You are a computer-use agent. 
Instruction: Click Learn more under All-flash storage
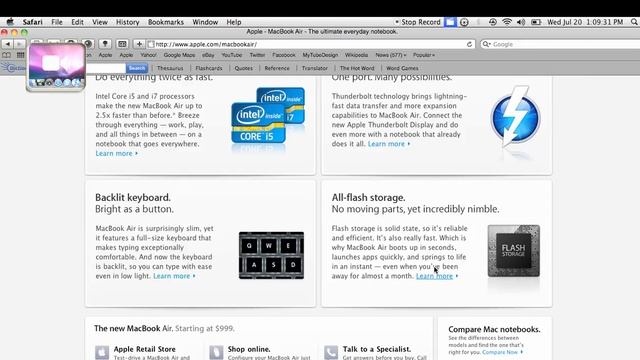tap(437, 276)
